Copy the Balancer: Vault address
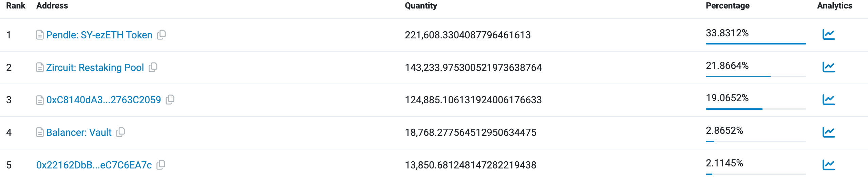The height and width of the screenshot is (180, 868). pos(120,132)
